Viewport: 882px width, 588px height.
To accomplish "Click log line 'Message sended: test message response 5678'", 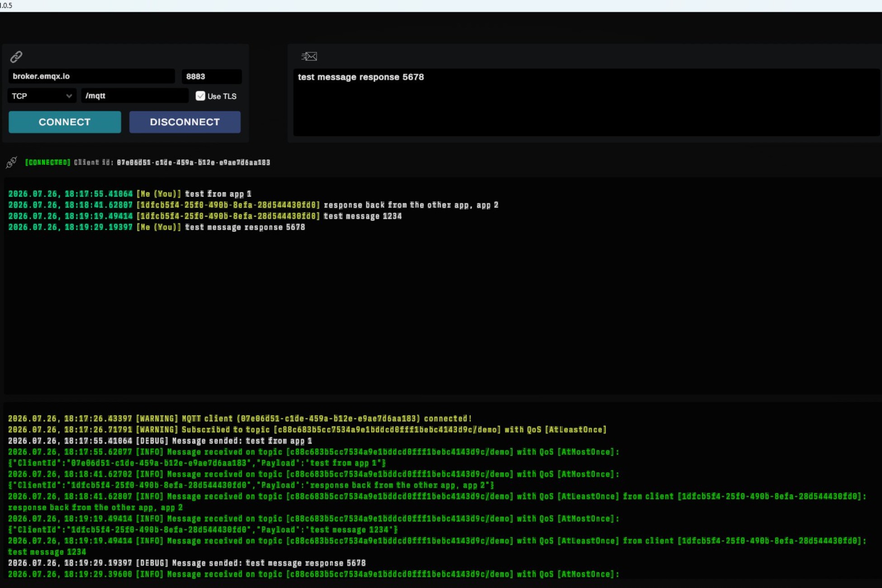I will point(187,563).
